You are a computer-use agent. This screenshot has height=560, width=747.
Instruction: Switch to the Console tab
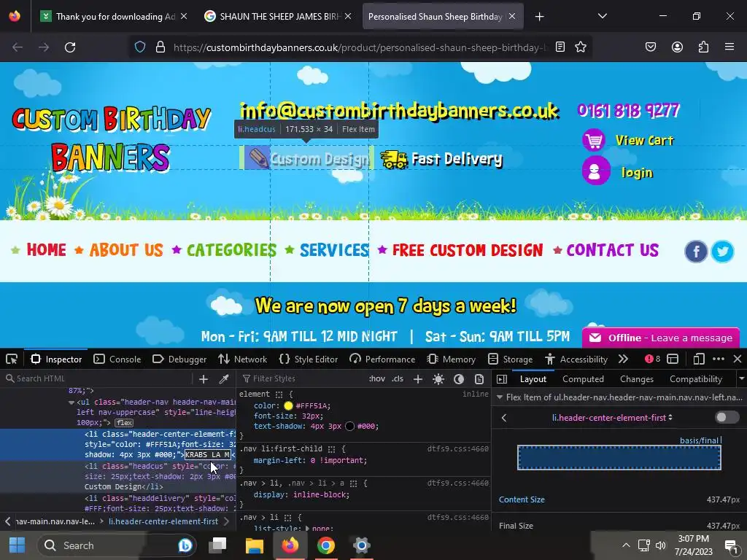tap(117, 359)
